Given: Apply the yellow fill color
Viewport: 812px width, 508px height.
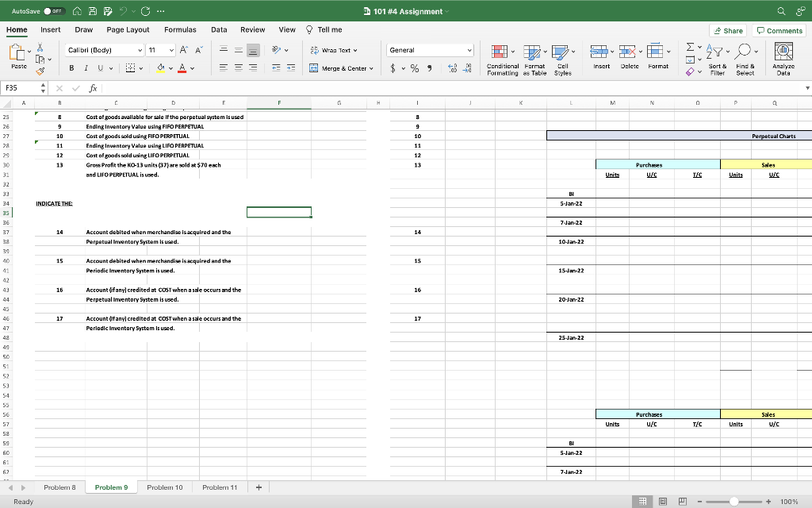Looking at the screenshot, I should 160,68.
